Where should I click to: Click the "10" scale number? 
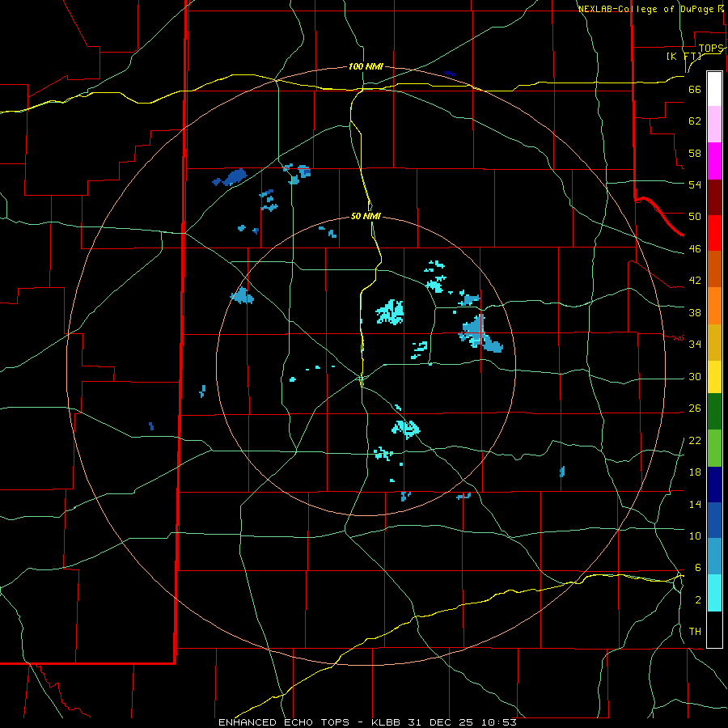click(695, 535)
